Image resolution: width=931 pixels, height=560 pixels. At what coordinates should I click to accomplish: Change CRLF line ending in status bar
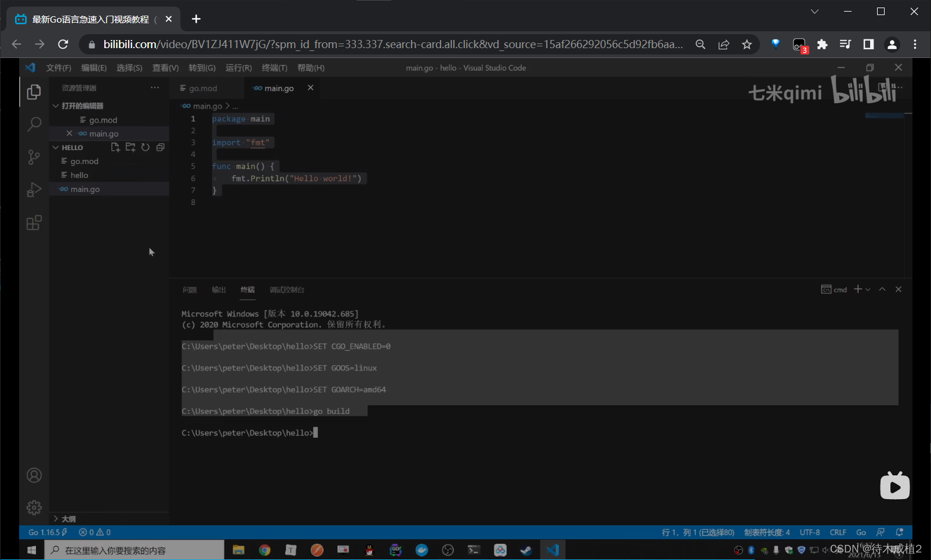coord(838,532)
